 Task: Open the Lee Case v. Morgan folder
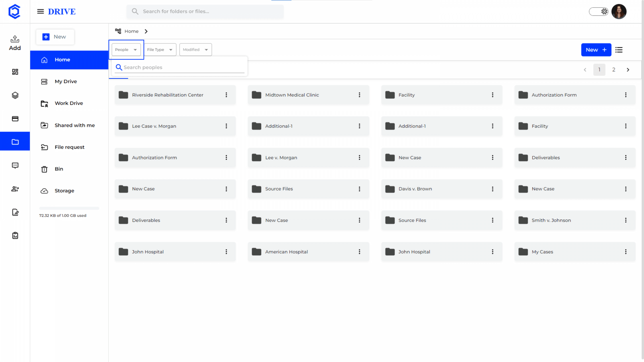[x=175, y=126]
